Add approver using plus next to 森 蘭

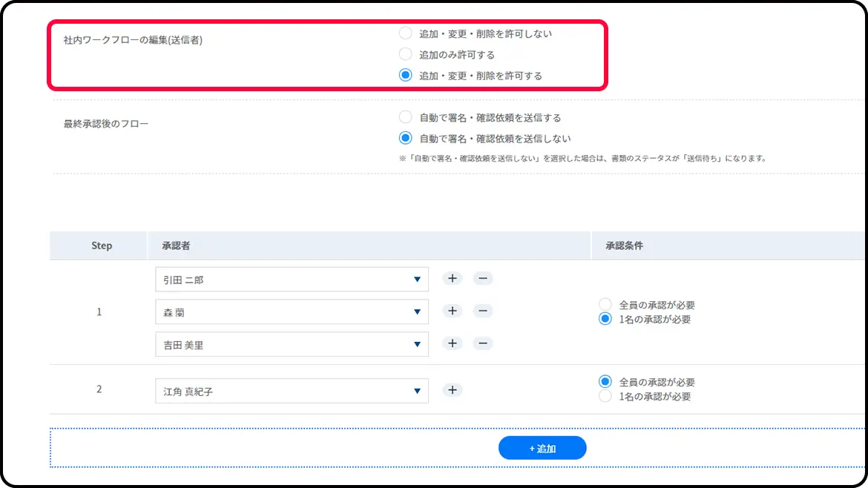(453, 311)
